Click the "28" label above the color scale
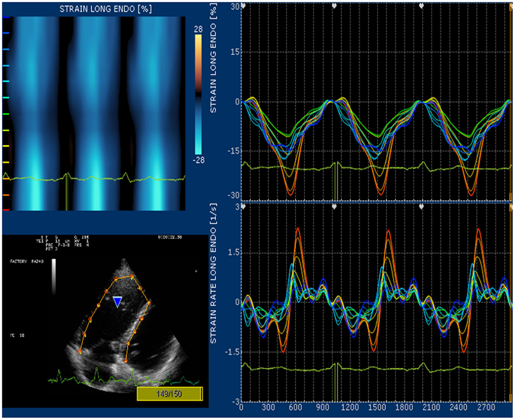The image size is (515, 420). point(198,29)
